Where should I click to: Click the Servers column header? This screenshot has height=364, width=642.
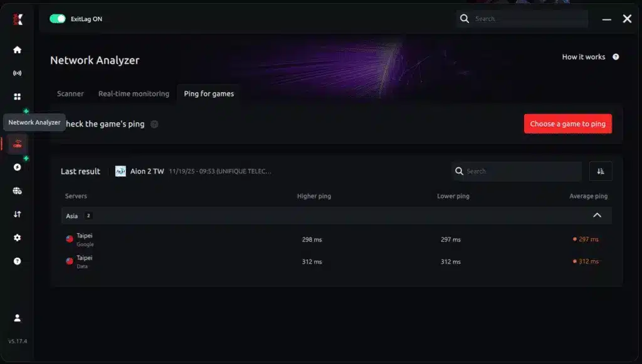coord(76,196)
